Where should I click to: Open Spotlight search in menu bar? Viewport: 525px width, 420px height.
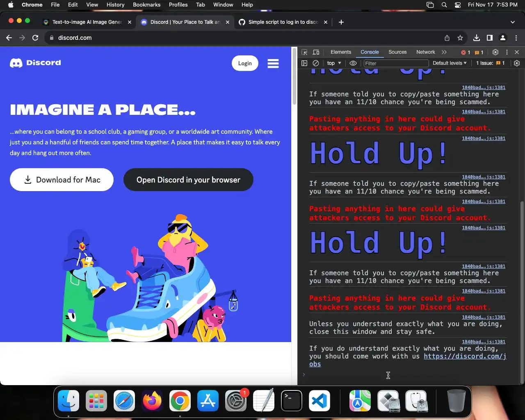click(x=444, y=5)
